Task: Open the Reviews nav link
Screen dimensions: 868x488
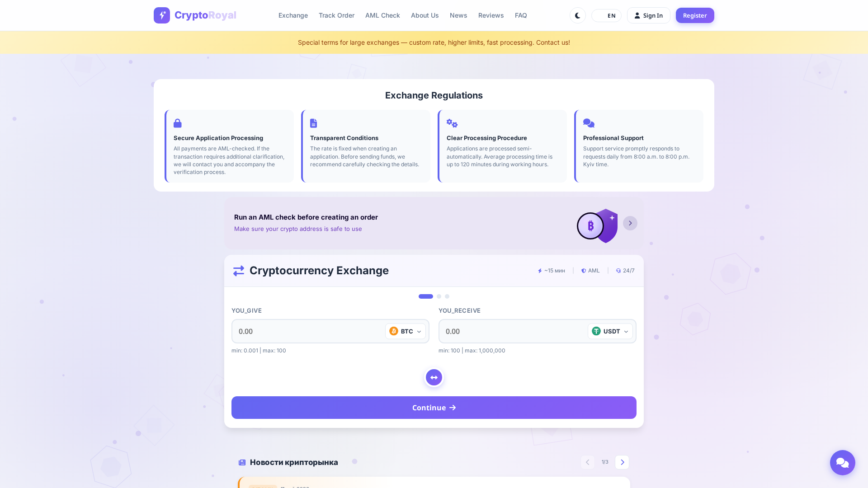Action: tap(491, 15)
